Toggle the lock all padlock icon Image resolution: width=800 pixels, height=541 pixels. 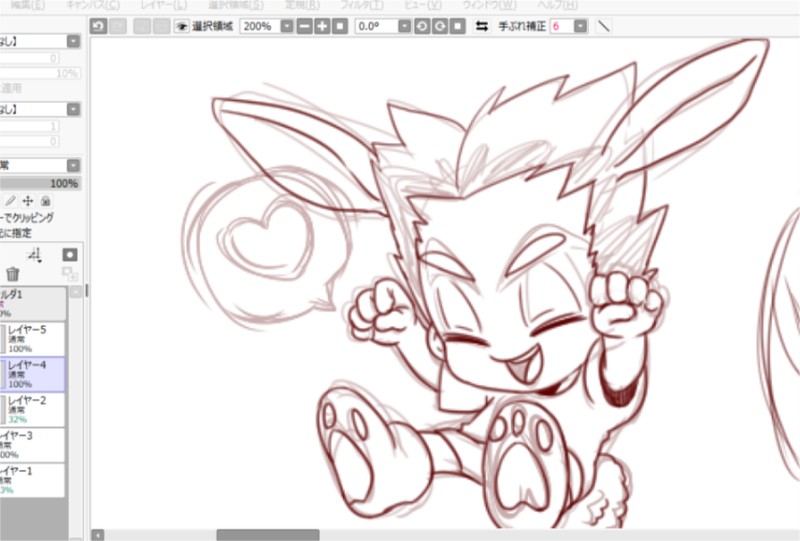point(45,201)
